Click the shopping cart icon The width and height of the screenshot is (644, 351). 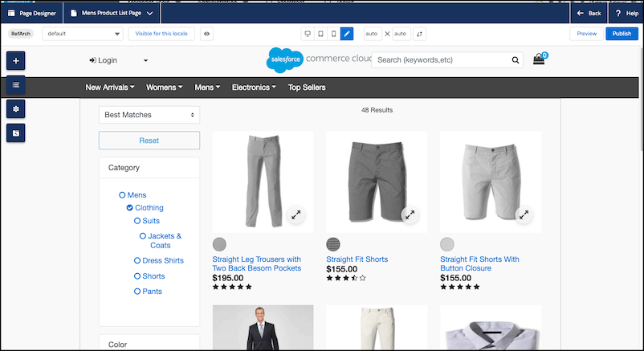(538, 59)
